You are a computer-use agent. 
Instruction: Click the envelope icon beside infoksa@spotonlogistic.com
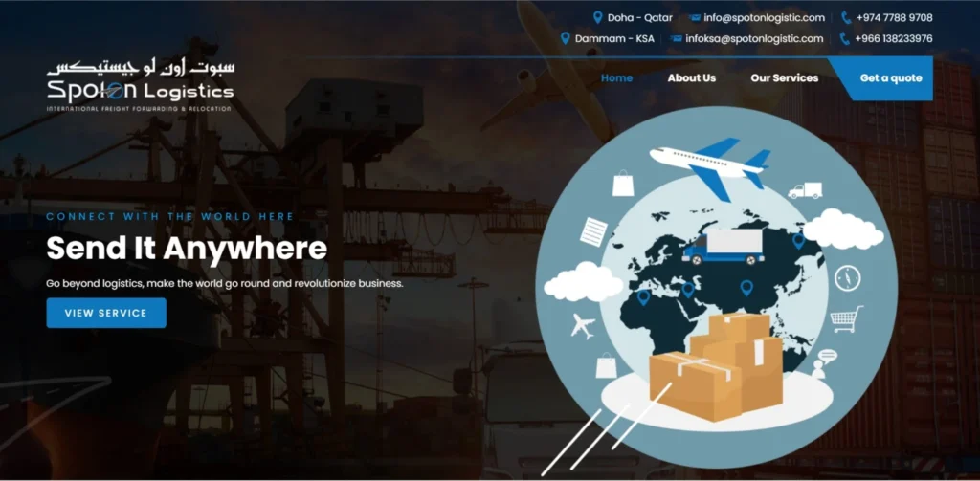click(x=676, y=39)
